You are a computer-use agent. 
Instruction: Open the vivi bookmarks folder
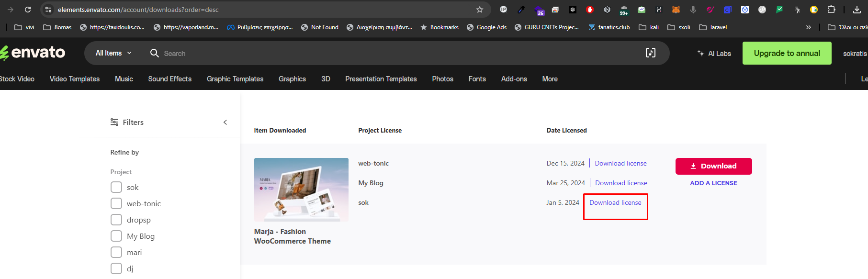(x=24, y=27)
